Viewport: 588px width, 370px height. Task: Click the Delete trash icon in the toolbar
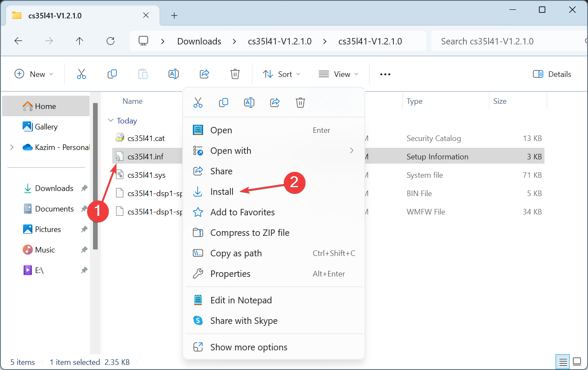[235, 74]
